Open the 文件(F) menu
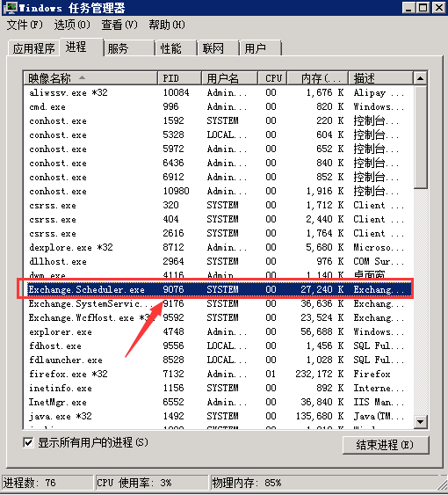The width and height of the screenshot is (448, 495). (x=25, y=25)
